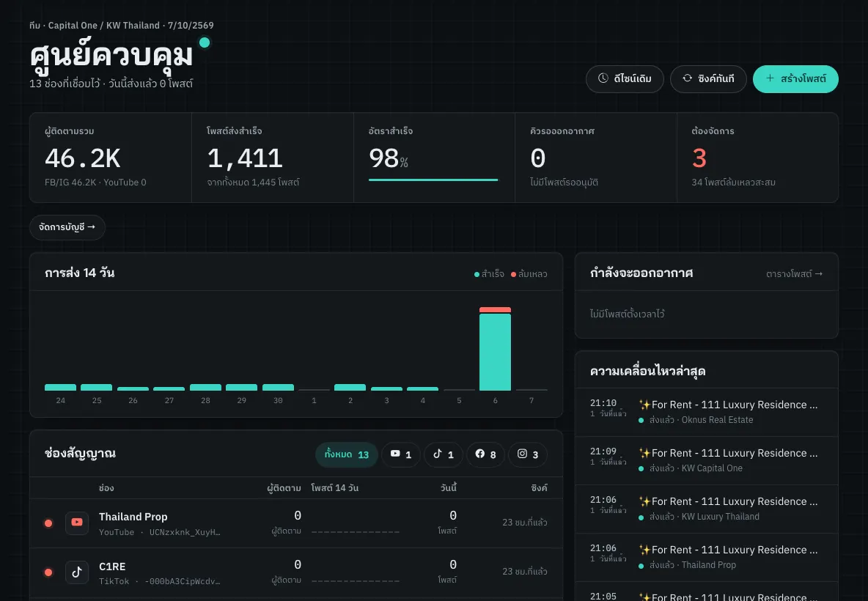
Task: Click the C1RE channel name
Action: point(112,567)
